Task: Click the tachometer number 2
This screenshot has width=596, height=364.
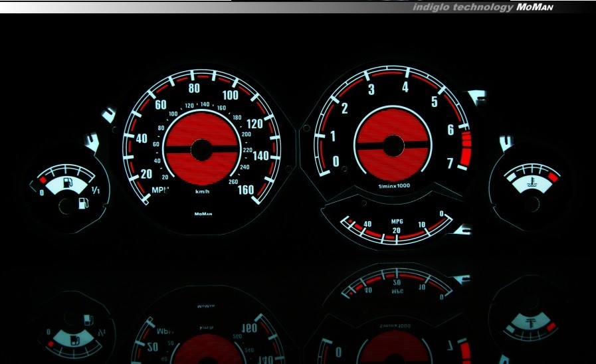Action: [344, 108]
